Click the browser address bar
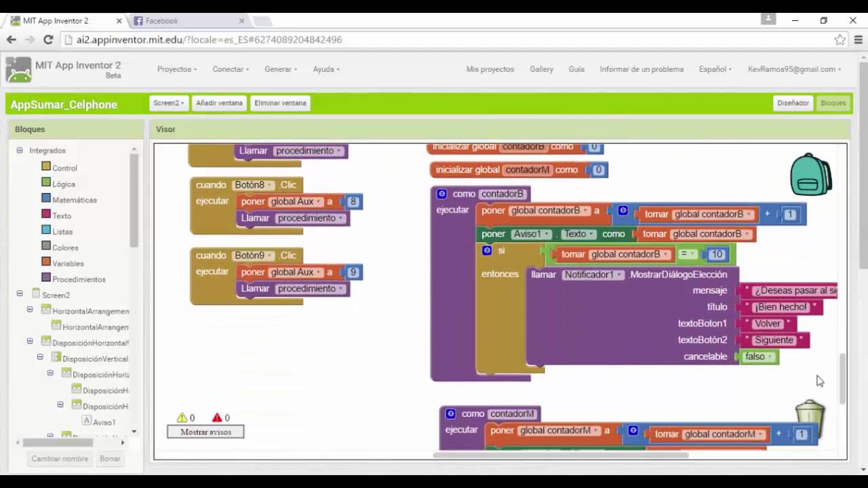This screenshot has width=868, height=488. (448, 40)
